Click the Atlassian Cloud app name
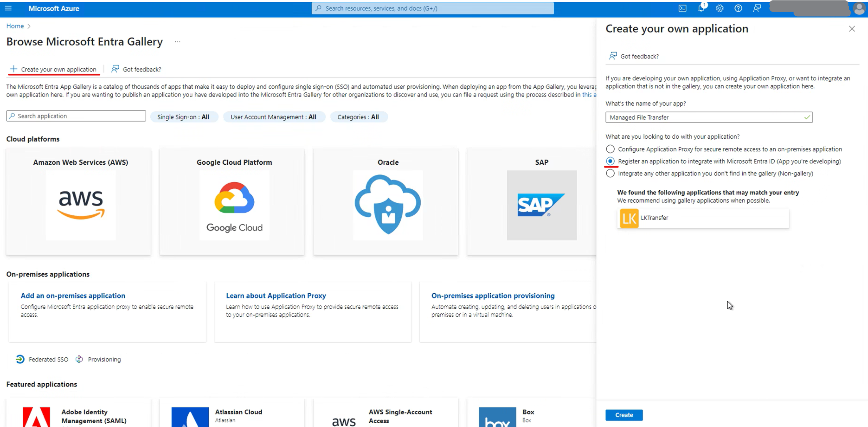 tap(238, 412)
